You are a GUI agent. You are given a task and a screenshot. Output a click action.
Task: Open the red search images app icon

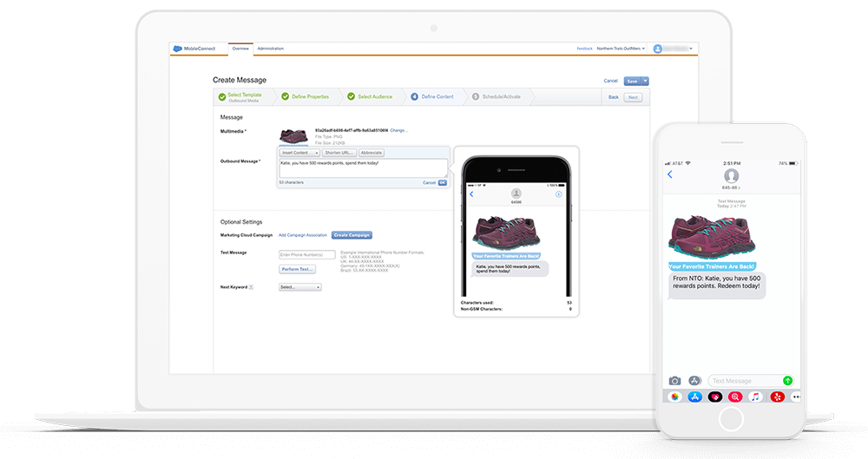[735, 397]
